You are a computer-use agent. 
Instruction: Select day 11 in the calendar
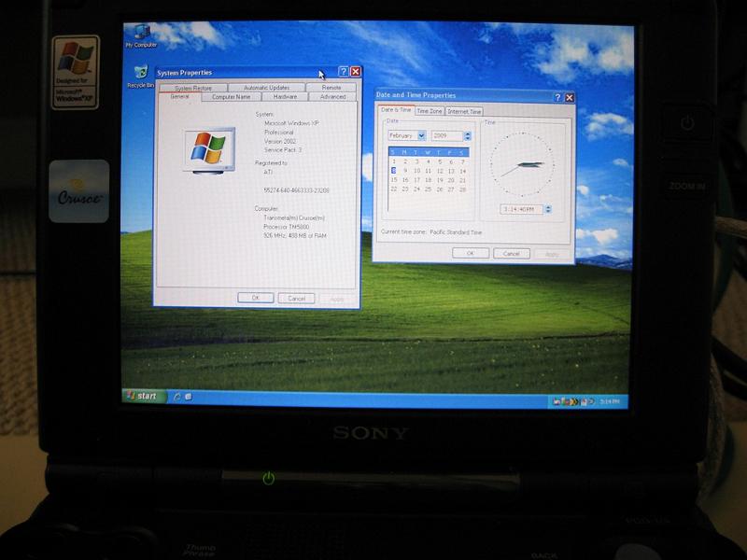click(x=428, y=171)
